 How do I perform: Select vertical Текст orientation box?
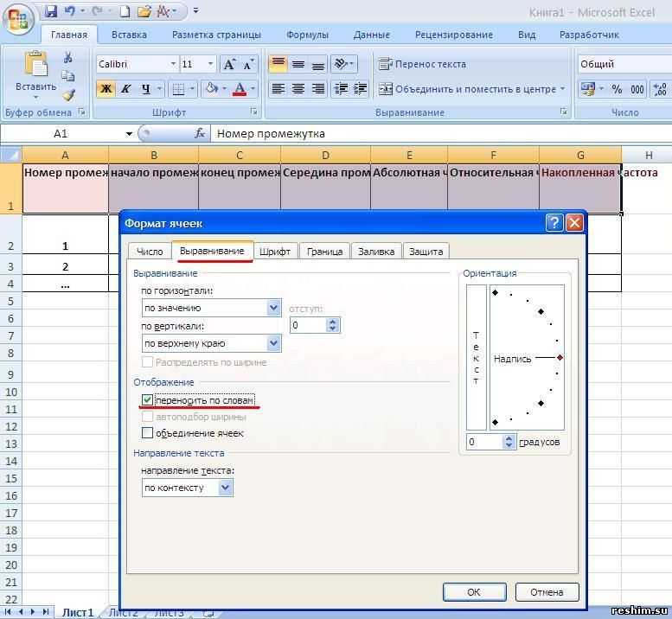pyautogui.click(x=477, y=357)
